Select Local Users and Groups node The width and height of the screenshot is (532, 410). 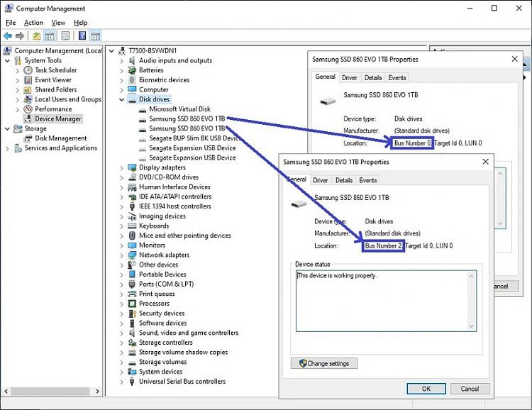coord(68,99)
